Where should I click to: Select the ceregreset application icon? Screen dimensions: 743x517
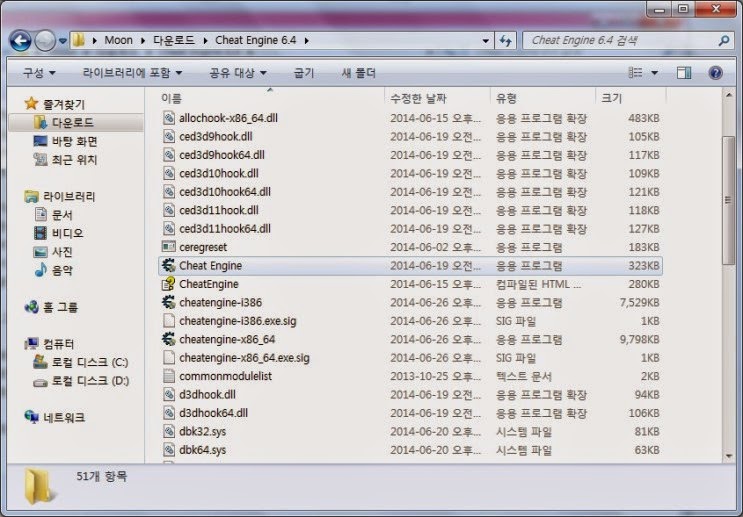tap(169, 247)
